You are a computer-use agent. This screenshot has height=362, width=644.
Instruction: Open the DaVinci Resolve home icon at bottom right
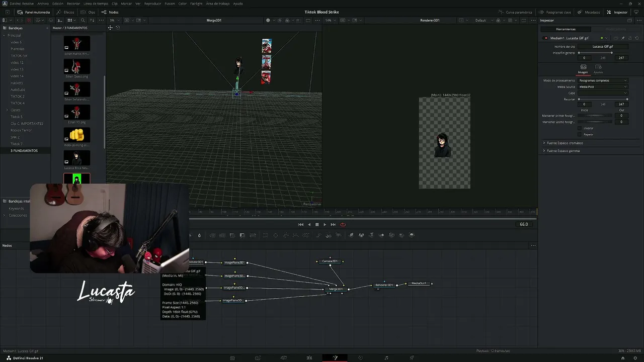point(623,358)
